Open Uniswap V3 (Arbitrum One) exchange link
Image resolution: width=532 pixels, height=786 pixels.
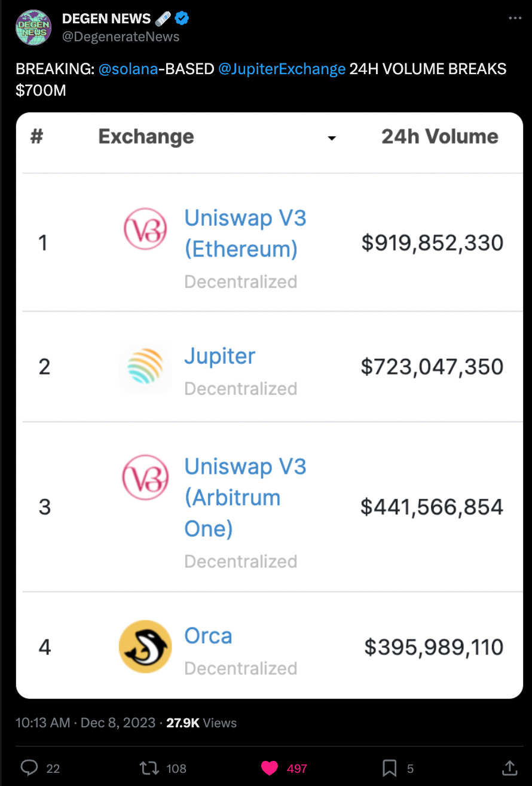(245, 498)
